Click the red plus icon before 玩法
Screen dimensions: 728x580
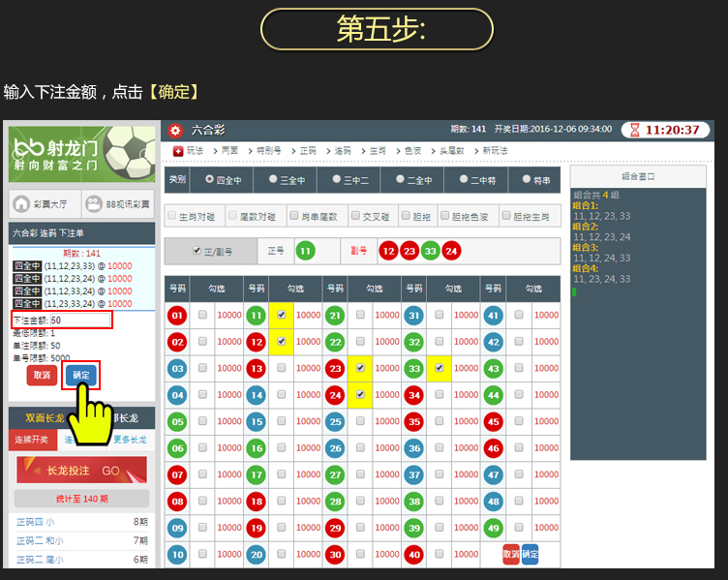pos(177,151)
